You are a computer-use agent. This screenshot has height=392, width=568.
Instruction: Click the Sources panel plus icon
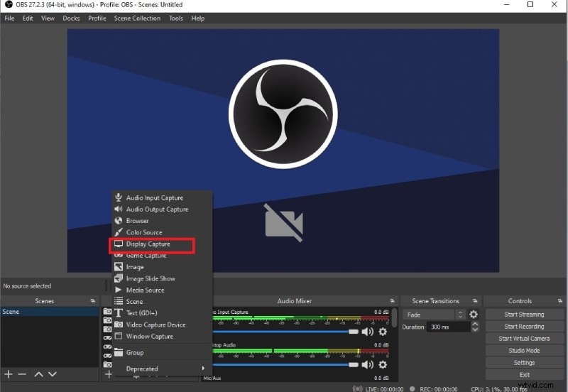109,374
